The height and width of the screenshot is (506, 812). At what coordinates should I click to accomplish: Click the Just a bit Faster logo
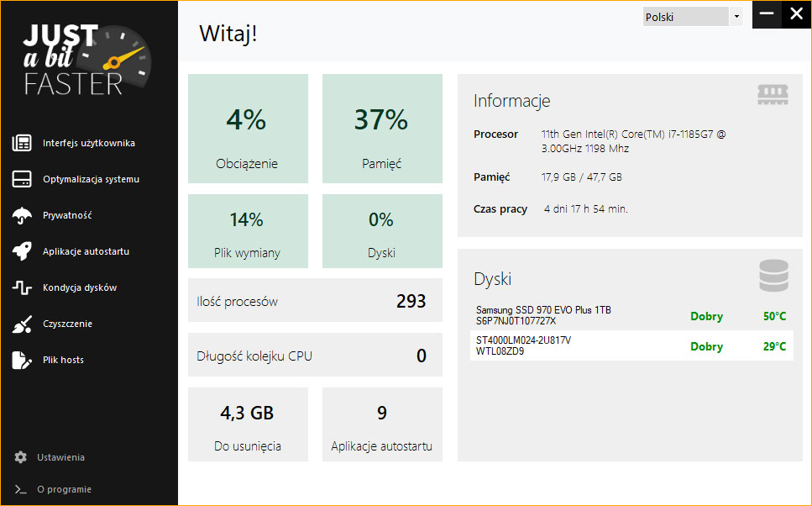pos(86,61)
